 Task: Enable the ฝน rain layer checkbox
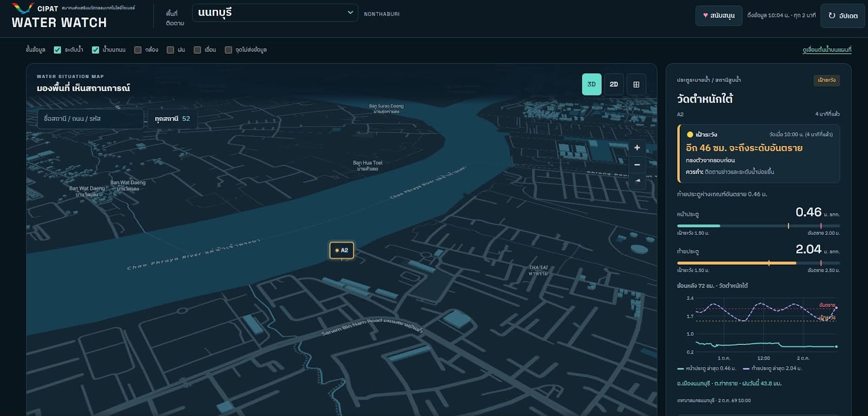tap(170, 50)
